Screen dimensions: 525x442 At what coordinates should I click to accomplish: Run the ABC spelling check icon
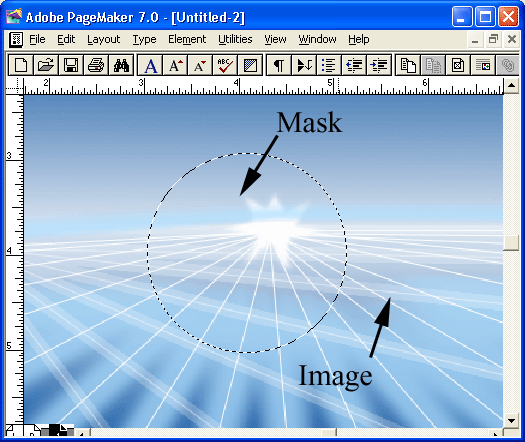225,65
